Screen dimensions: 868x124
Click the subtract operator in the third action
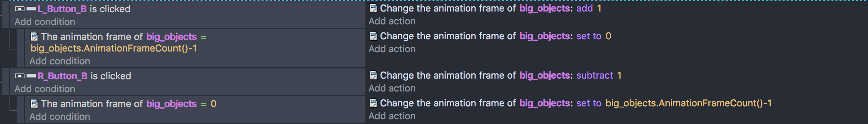pos(595,75)
